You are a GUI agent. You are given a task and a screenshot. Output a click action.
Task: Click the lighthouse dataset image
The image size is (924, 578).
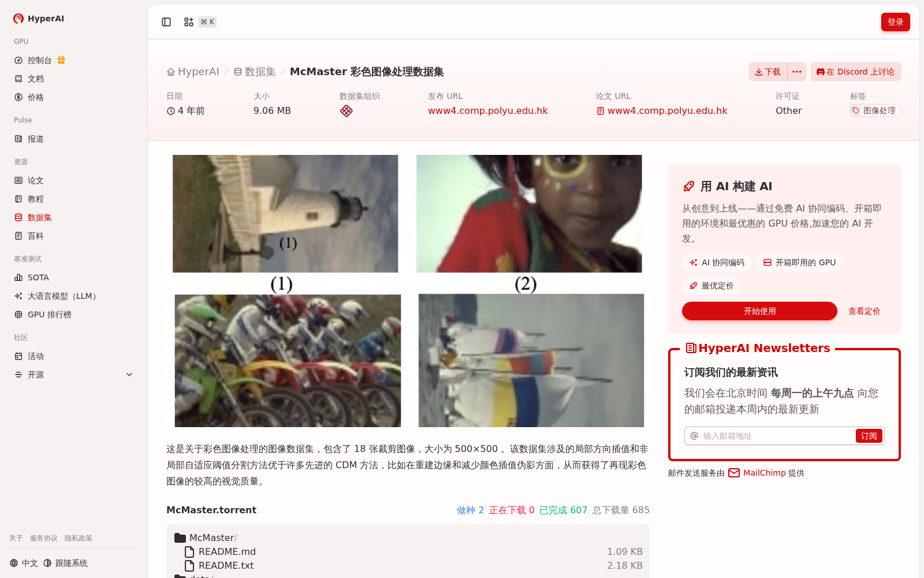(x=285, y=213)
